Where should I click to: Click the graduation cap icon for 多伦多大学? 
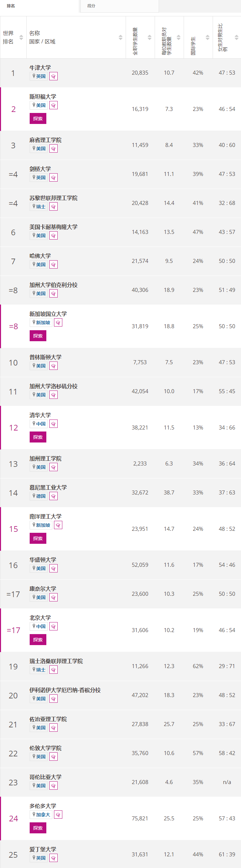[x=58, y=815]
